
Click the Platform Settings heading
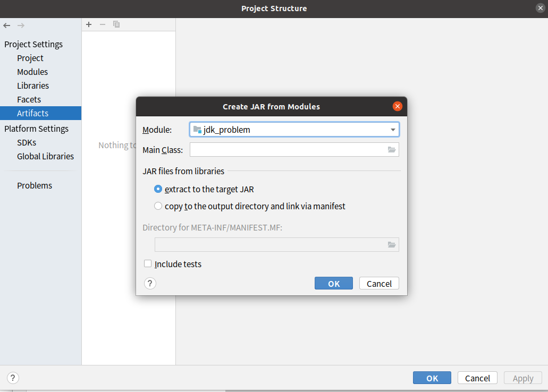pyautogui.click(x=36, y=129)
